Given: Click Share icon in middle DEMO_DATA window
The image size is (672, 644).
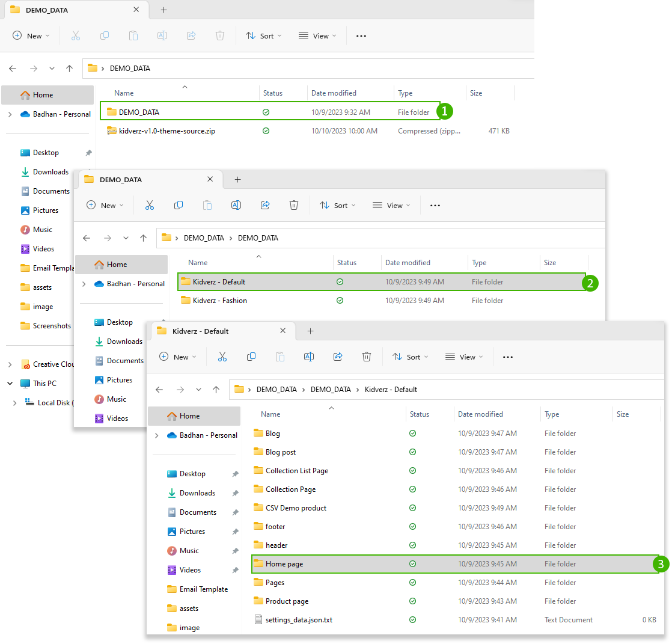Looking at the screenshot, I should click(265, 206).
